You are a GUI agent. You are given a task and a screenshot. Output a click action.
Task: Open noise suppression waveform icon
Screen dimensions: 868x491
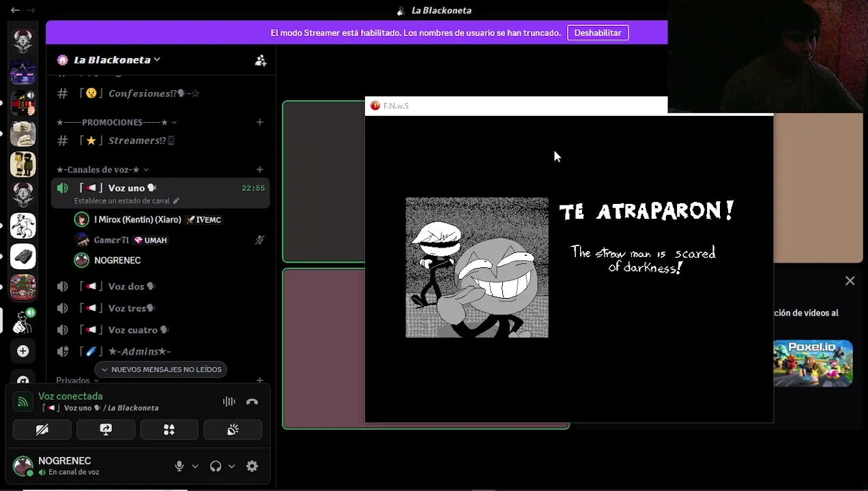click(229, 402)
